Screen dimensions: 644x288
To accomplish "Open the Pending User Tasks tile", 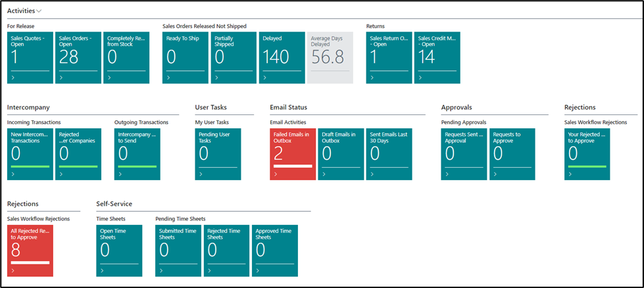I will click(x=218, y=155).
